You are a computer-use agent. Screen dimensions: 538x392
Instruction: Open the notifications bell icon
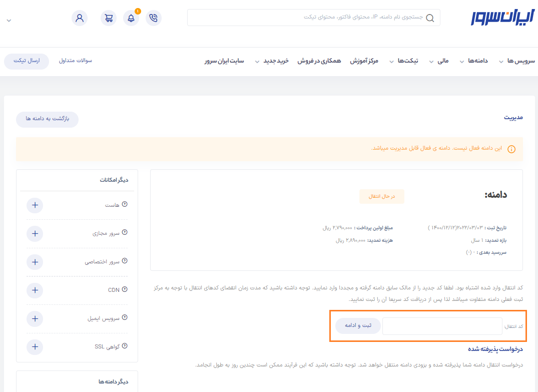click(131, 18)
